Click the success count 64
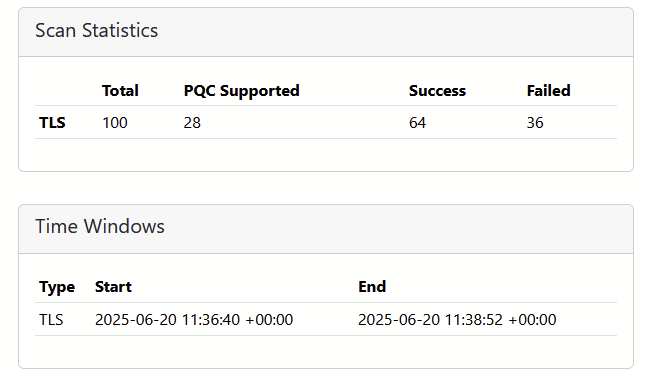The width and height of the screenshot is (651, 377). [x=417, y=122]
